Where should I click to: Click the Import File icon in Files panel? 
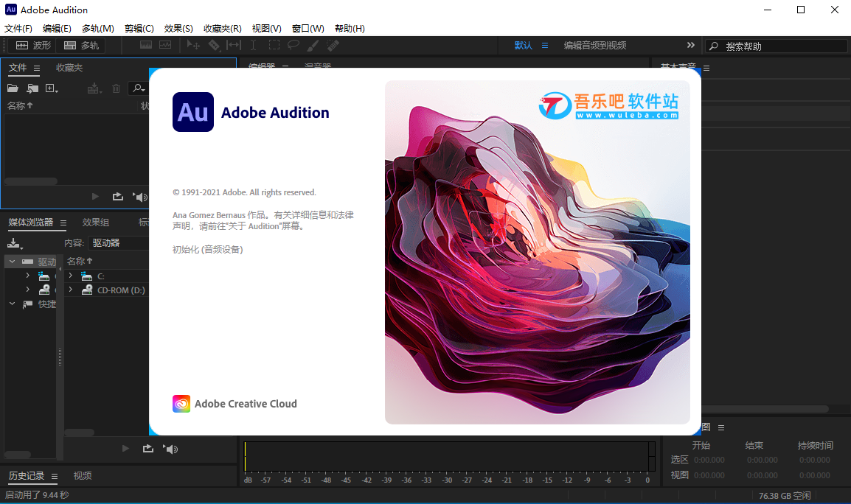[x=32, y=88]
